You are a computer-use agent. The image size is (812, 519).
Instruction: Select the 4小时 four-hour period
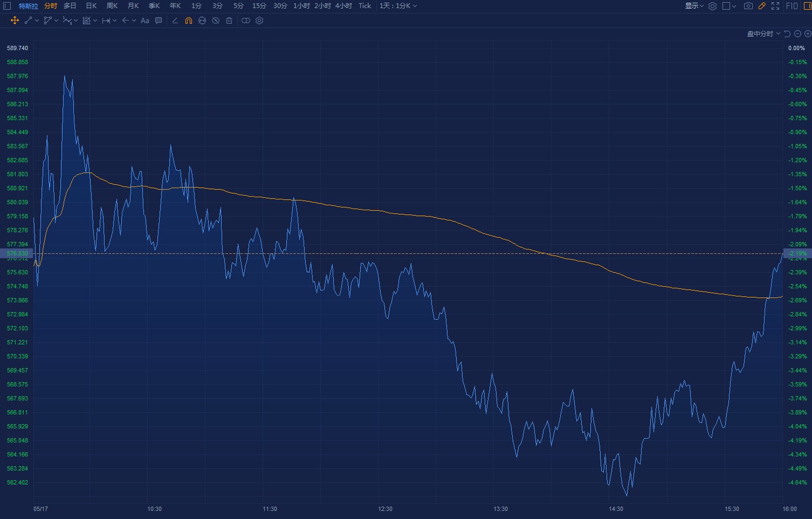[x=343, y=6]
